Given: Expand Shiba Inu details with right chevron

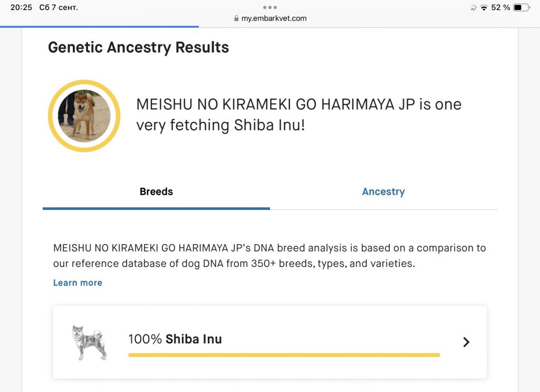Looking at the screenshot, I should click(466, 342).
